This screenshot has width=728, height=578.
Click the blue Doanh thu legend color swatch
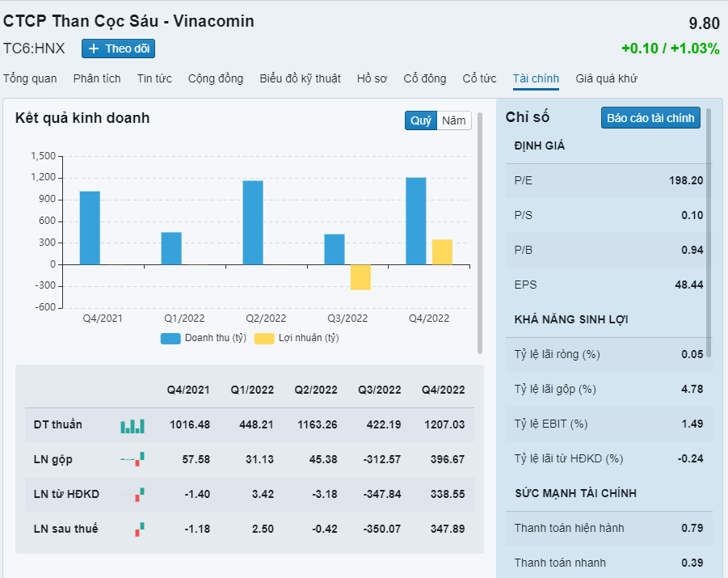tap(170, 338)
